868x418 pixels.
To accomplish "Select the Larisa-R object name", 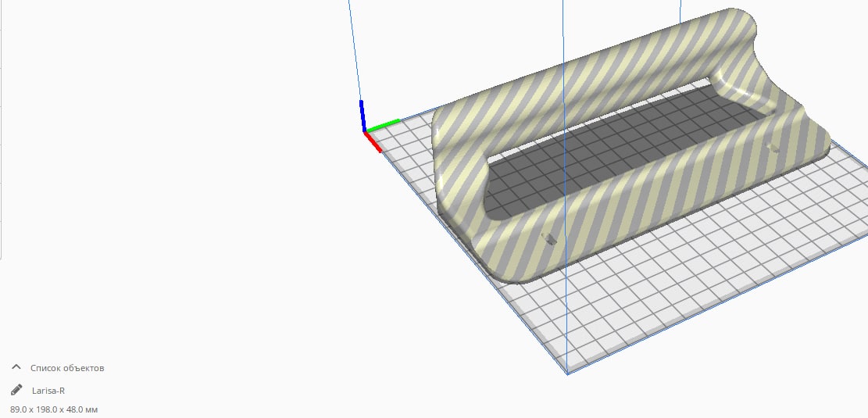I will point(48,391).
